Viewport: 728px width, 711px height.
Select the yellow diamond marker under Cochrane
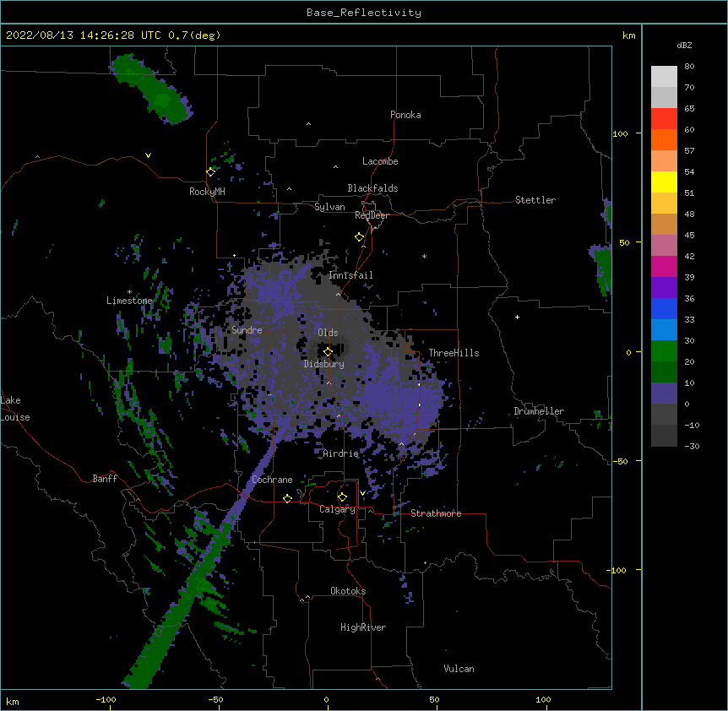pyautogui.click(x=287, y=498)
